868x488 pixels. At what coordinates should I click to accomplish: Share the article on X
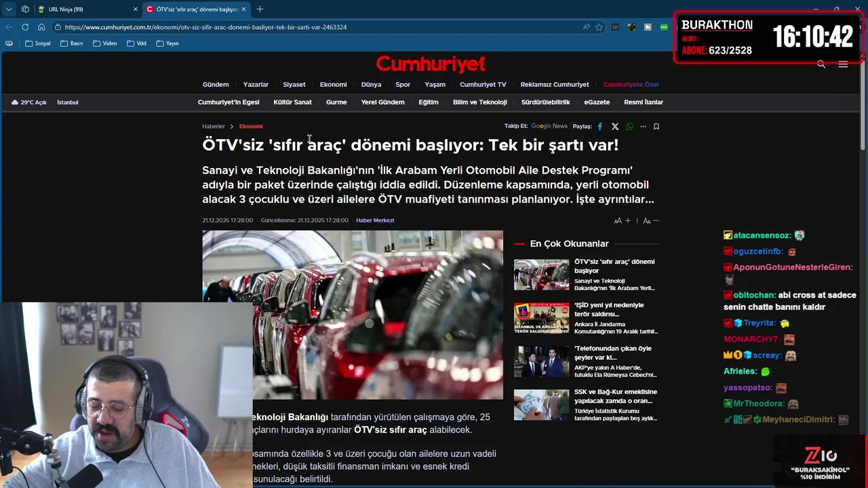tap(615, 126)
